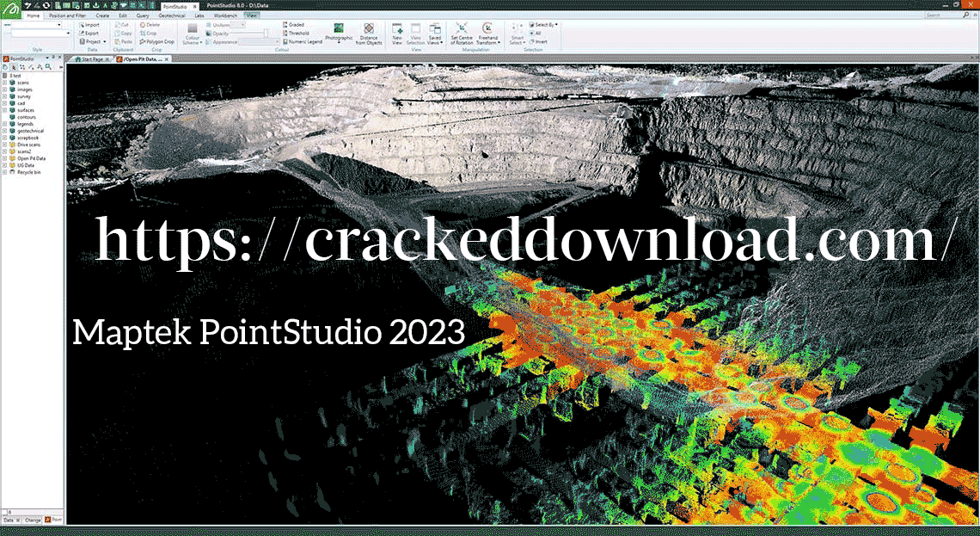Click Delete in the Crop group
Screen dimensions: 980x536
pos(150,25)
